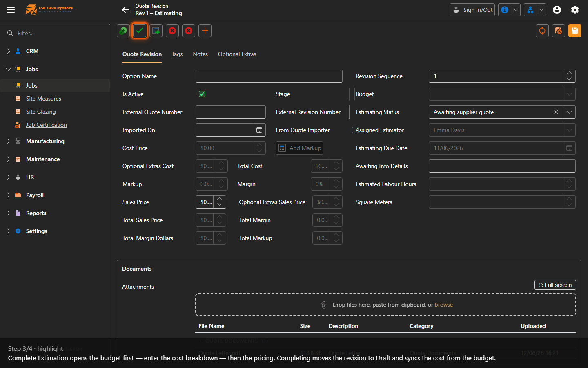Go back using the arrow icon

pos(126,10)
